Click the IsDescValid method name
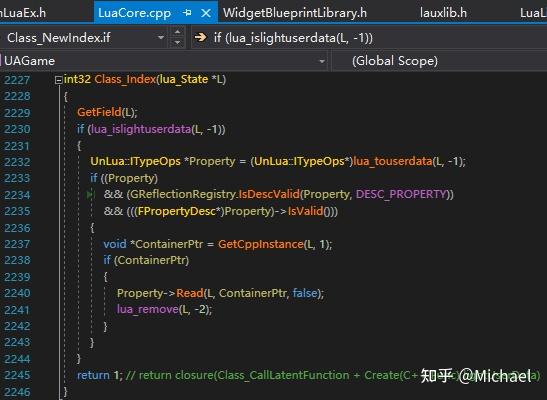The height and width of the screenshot is (400, 547). tap(269, 194)
